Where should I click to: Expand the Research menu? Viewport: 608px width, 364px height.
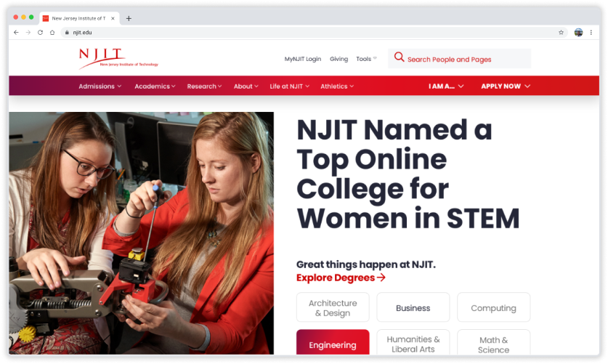point(204,86)
